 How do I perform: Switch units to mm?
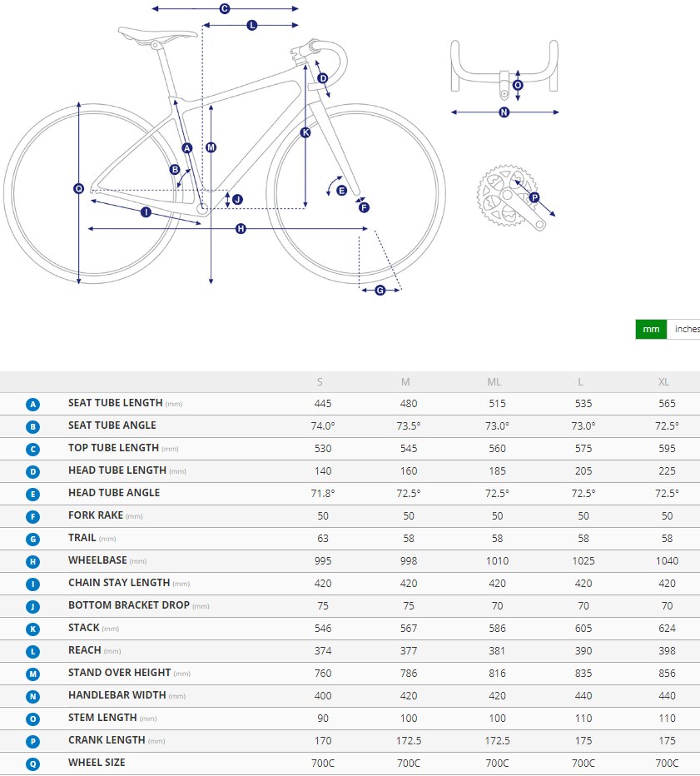651,329
